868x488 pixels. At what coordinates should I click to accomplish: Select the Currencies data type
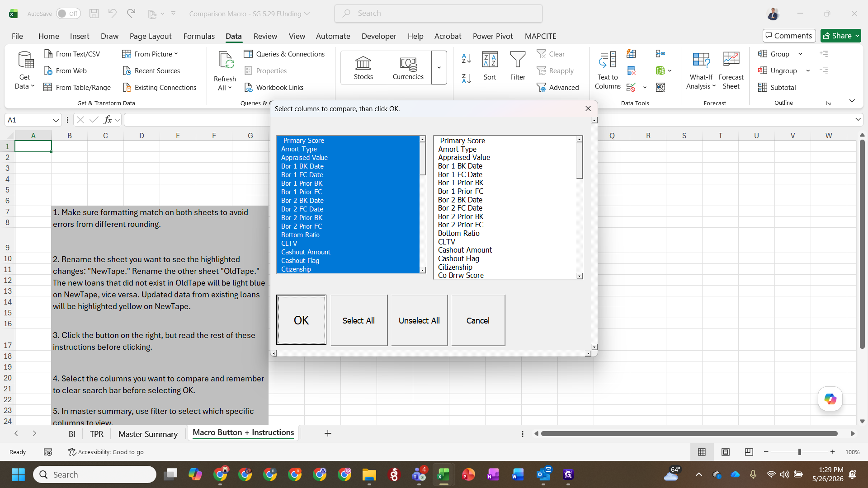pyautogui.click(x=408, y=68)
